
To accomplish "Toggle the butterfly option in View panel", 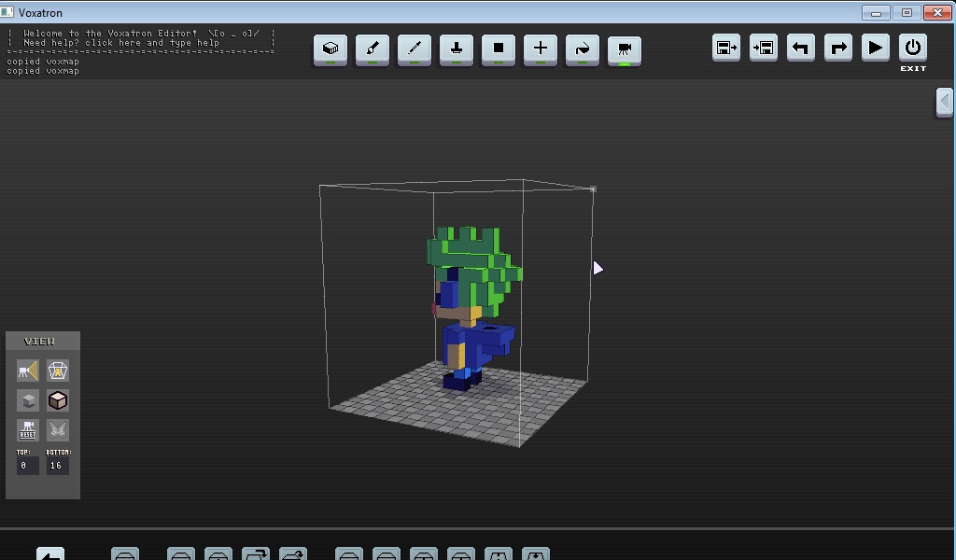I will coord(58,430).
